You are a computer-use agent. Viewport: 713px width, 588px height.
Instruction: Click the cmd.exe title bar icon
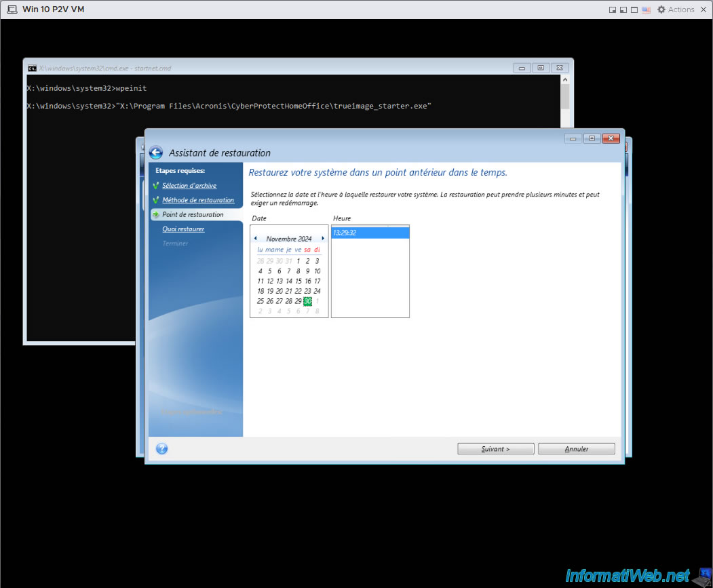[x=32, y=68]
